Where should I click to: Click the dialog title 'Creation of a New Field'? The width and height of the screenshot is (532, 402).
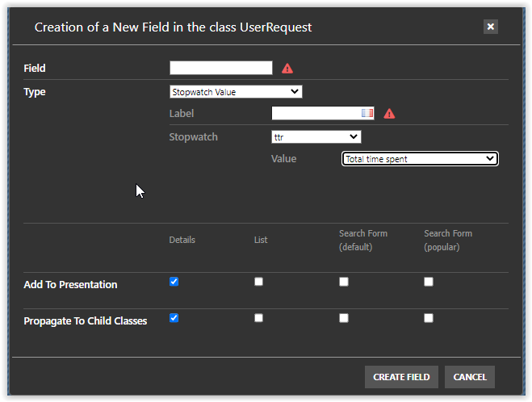173,27
